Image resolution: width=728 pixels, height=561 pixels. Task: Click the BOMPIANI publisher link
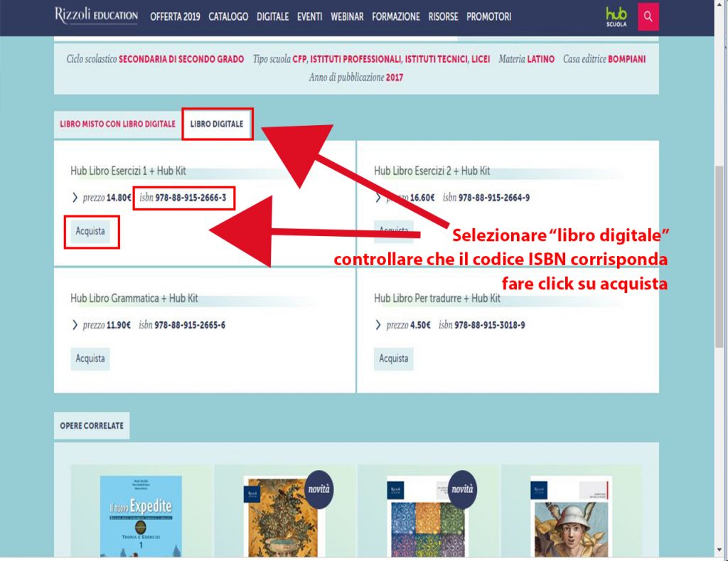click(626, 60)
